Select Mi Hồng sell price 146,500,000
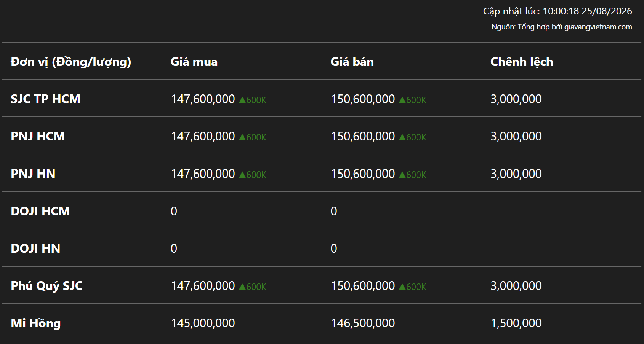 [x=363, y=323]
